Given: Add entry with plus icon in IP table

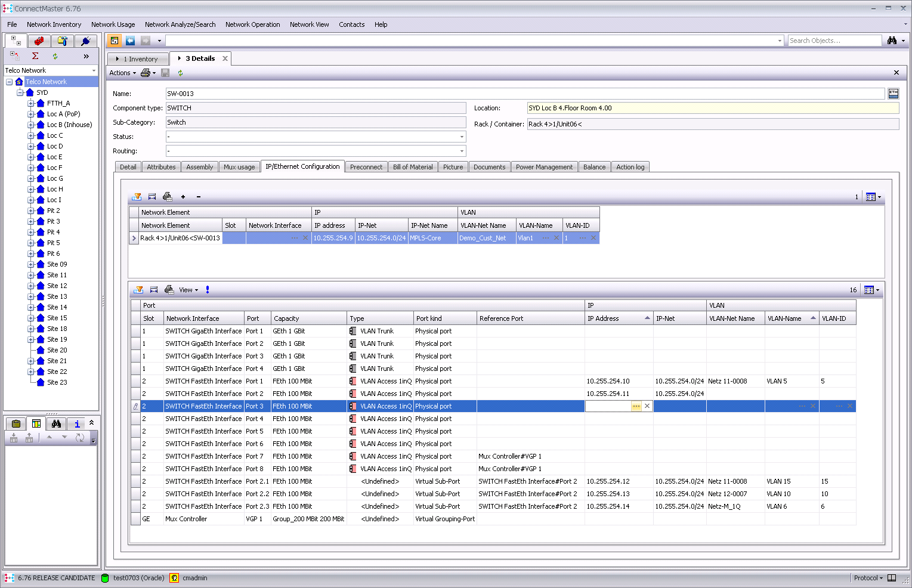Looking at the screenshot, I should pyautogui.click(x=183, y=197).
